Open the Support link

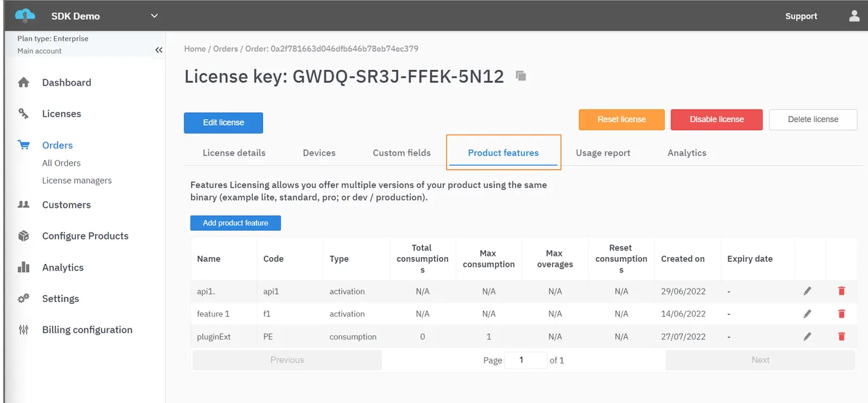coord(801,16)
